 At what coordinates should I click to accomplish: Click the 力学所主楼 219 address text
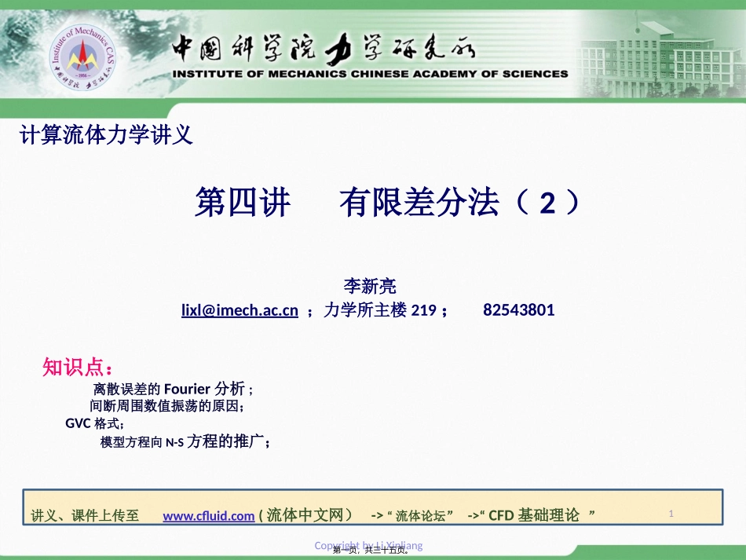(x=380, y=310)
